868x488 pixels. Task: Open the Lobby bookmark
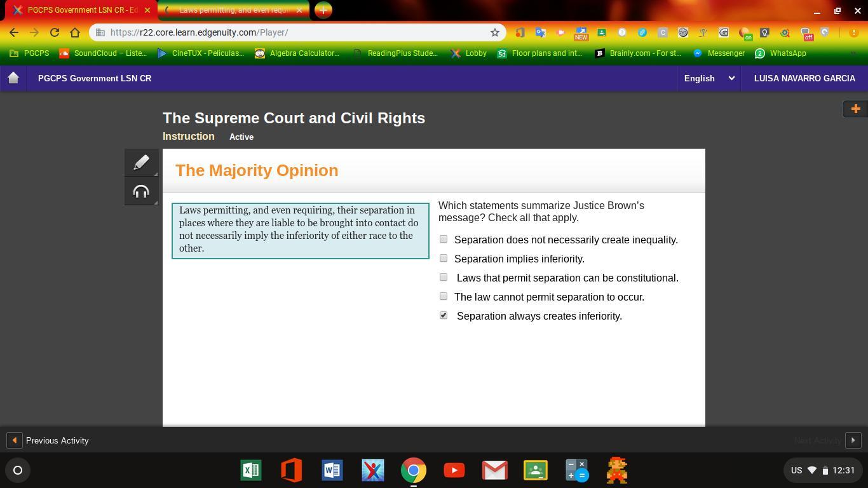(x=469, y=53)
